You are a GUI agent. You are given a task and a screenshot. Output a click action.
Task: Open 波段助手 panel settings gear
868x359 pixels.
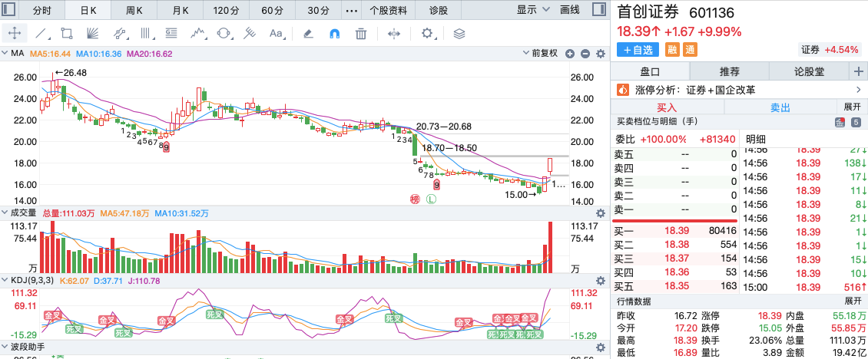pos(600,347)
